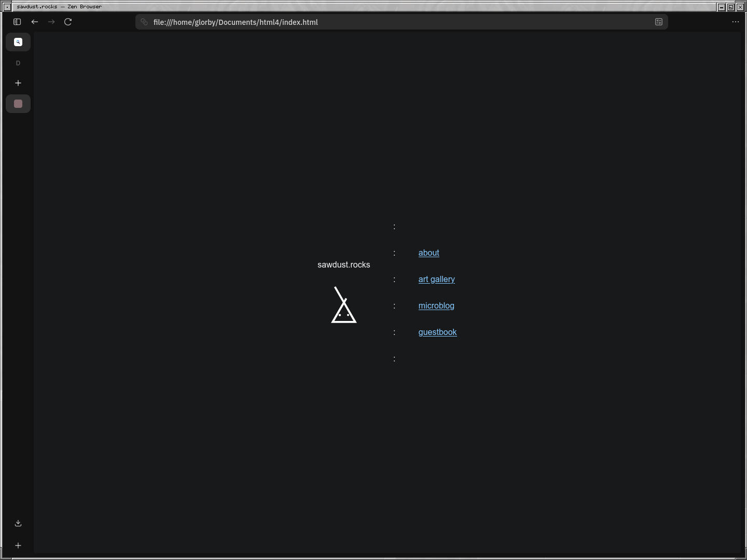
Task: Open a new tab with the upper plus button
Action: pos(18,83)
